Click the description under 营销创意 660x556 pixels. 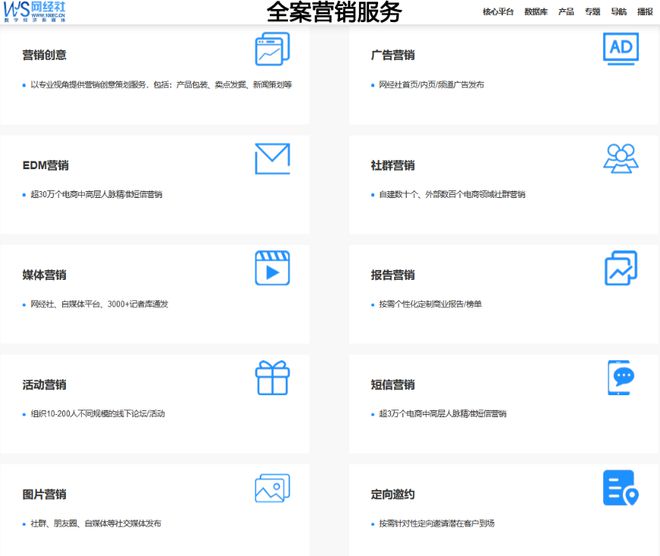coord(161,85)
